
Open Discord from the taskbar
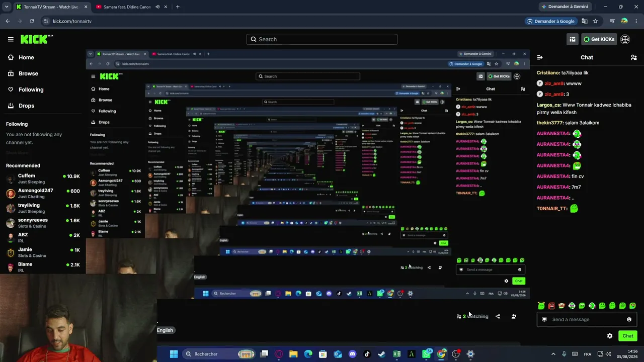(x=352, y=354)
